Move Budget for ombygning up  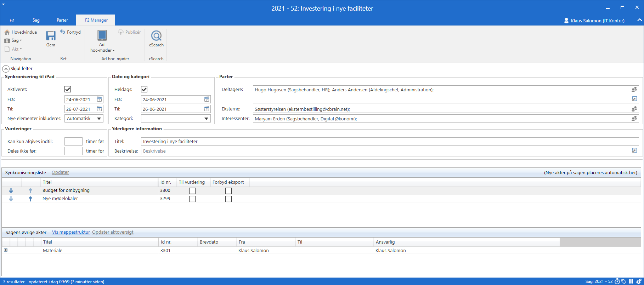pos(30,190)
